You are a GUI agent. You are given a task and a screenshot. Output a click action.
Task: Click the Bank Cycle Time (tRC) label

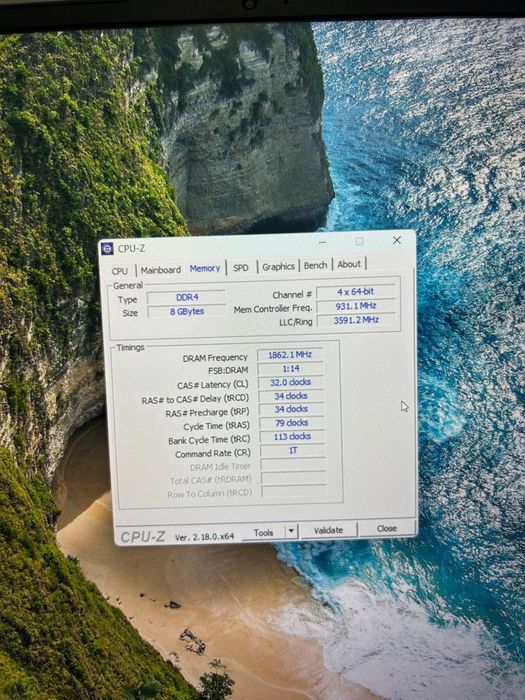point(209,440)
